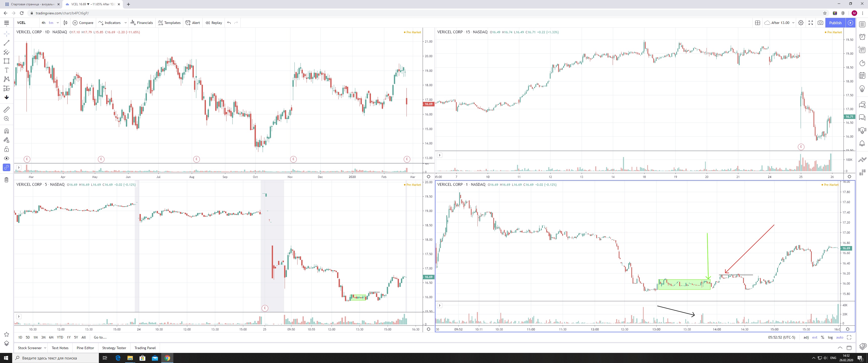Viewport: 868px width, 363px height.
Task: Open the Select Layout grid icon
Action: [x=757, y=22]
